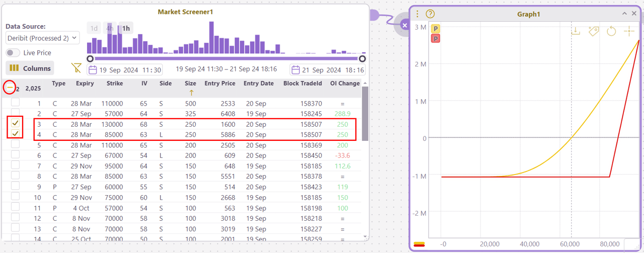This screenshot has width=644, height=253.
Task: Open the Columns chooser
Action: [x=30, y=68]
